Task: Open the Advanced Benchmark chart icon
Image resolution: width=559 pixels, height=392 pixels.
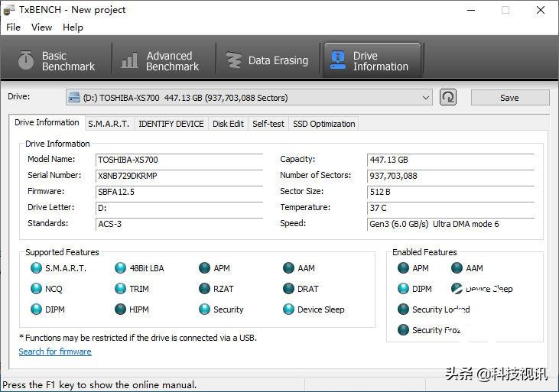Action: click(x=130, y=60)
